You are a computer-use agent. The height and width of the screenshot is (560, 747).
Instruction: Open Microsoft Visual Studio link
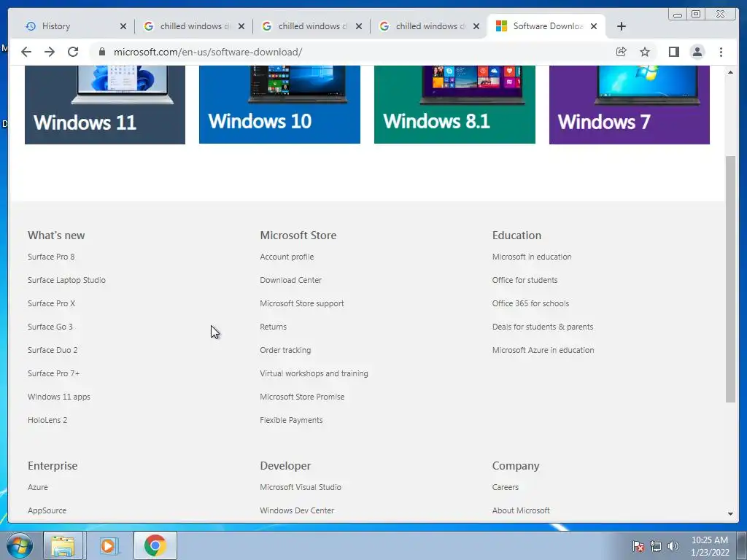coord(301,487)
